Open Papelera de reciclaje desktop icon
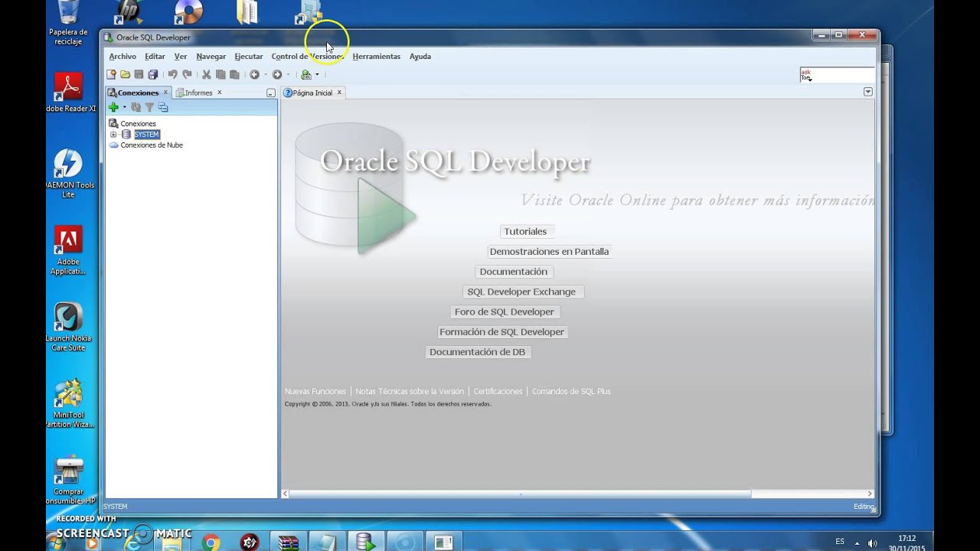This screenshot has height=551, width=980. click(x=68, y=23)
